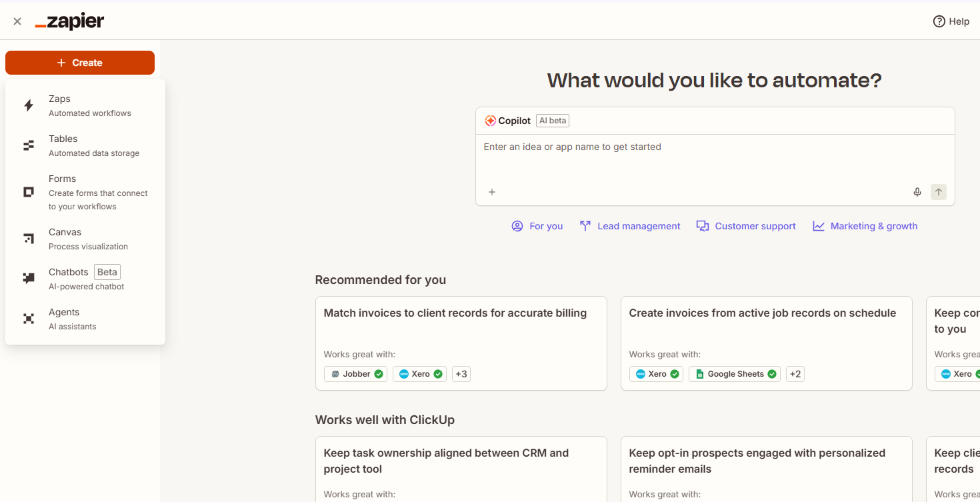This screenshot has height=502, width=980.
Task: Click the Tables icon in Create menu
Action: point(29,145)
